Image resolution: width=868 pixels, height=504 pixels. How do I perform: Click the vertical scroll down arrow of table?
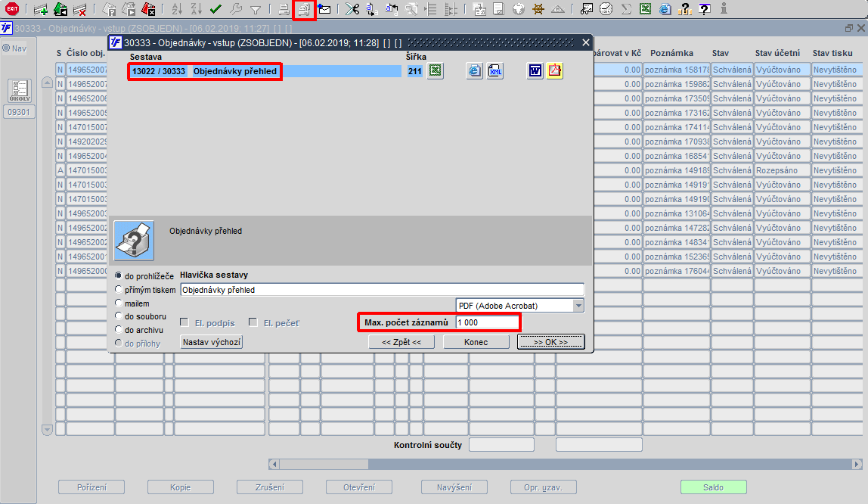pyautogui.click(x=47, y=429)
